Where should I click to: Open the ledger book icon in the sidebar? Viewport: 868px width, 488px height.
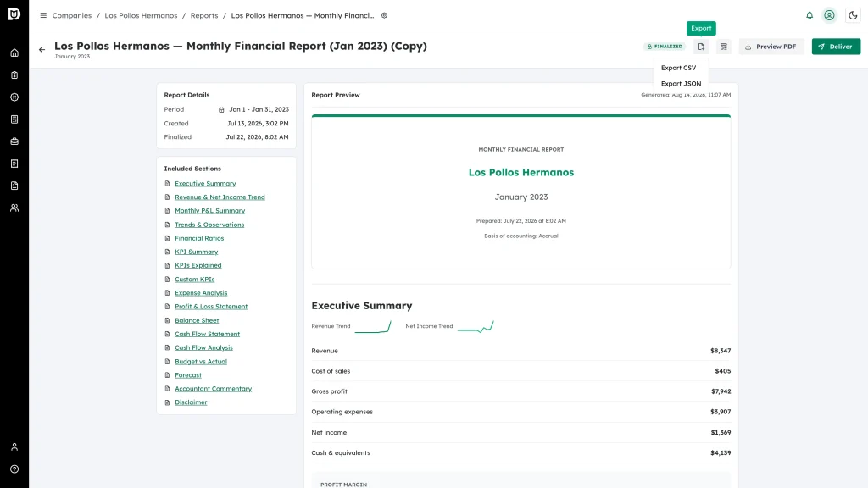tap(14, 119)
